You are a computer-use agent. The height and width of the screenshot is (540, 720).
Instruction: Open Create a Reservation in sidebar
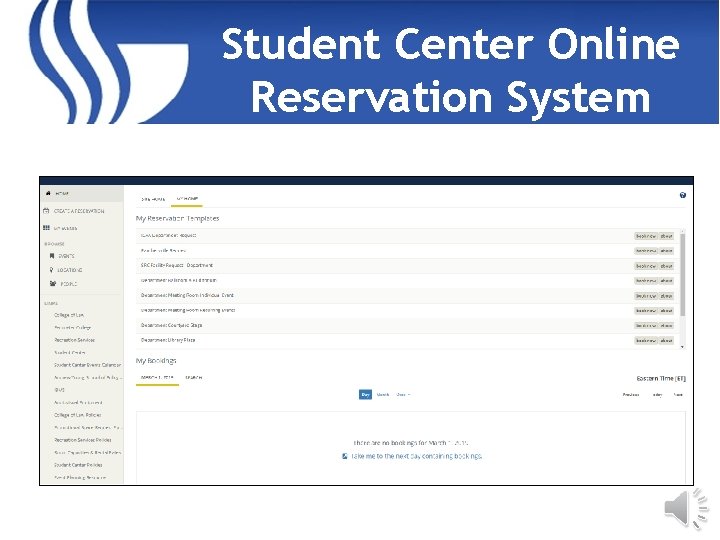79,211
